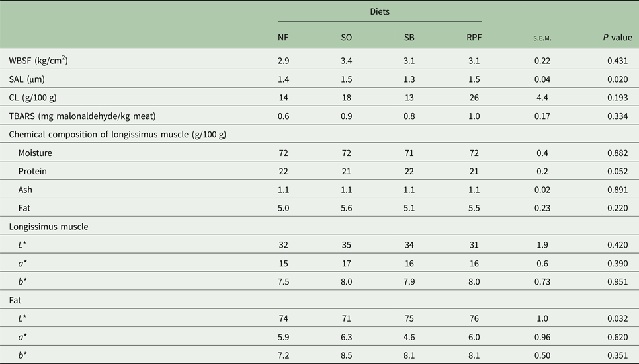Image resolution: width=639 pixels, height=364 pixels.
Task: Click the CL (g/100 g) row label
Action: [x=34, y=98]
